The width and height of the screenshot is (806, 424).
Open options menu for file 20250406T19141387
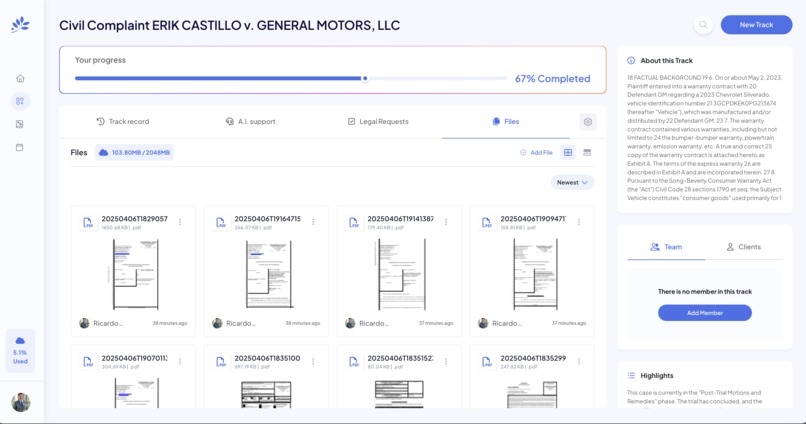click(446, 222)
